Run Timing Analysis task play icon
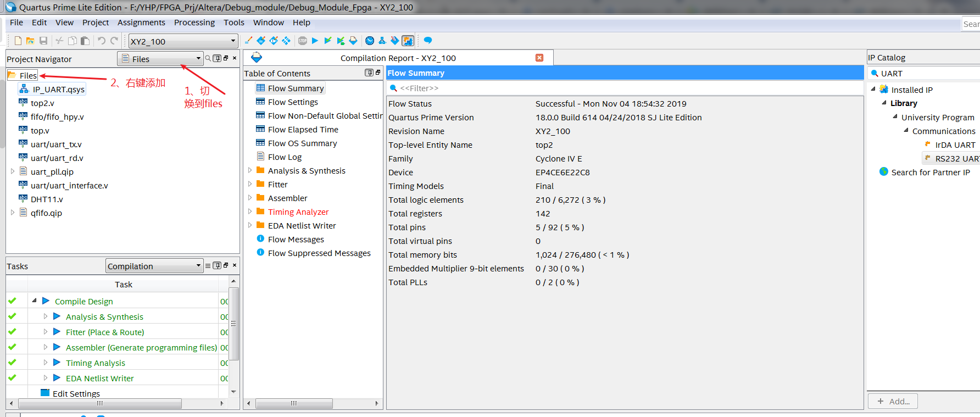 pyautogui.click(x=57, y=363)
